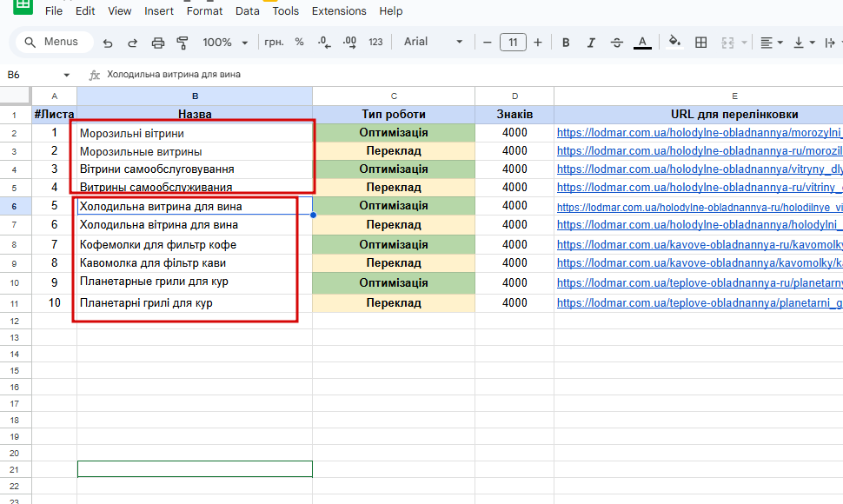Select the 'Тип роботи' header cell

394,115
